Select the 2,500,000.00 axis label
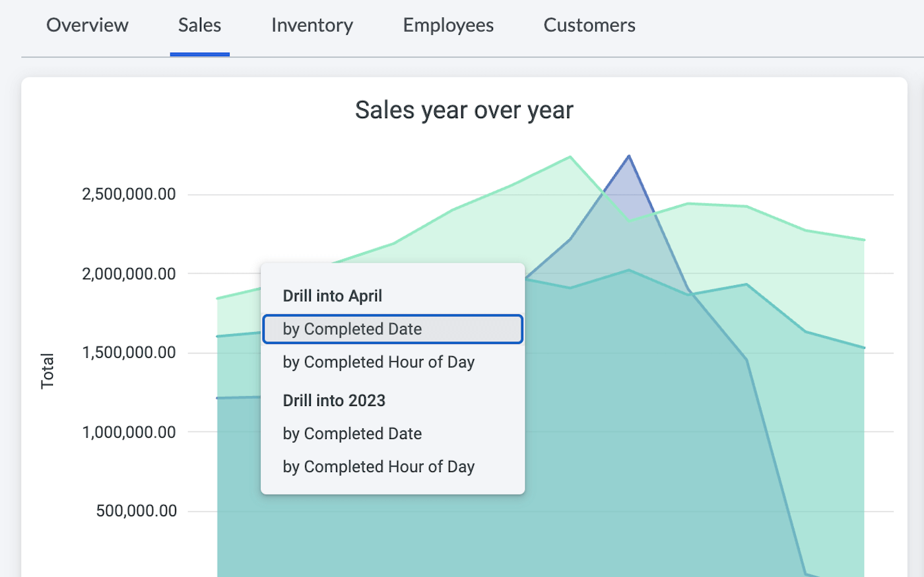 (x=129, y=193)
